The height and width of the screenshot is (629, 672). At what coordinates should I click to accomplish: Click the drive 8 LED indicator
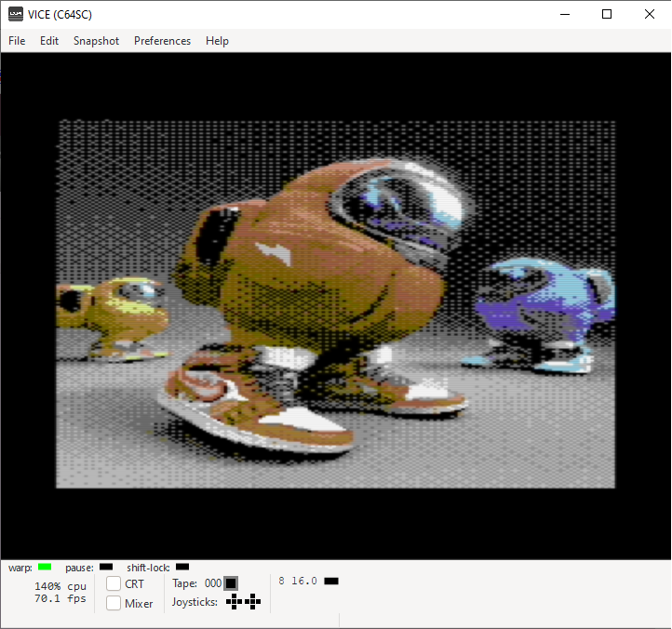click(331, 581)
